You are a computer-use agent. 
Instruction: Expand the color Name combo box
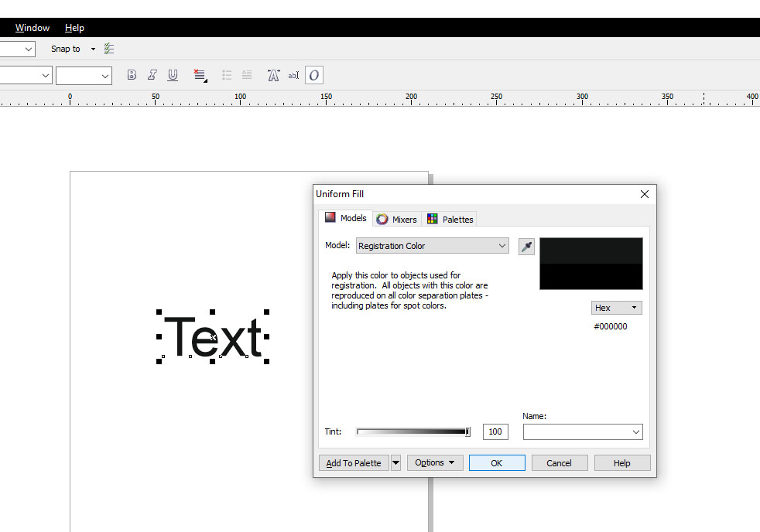(x=635, y=432)
